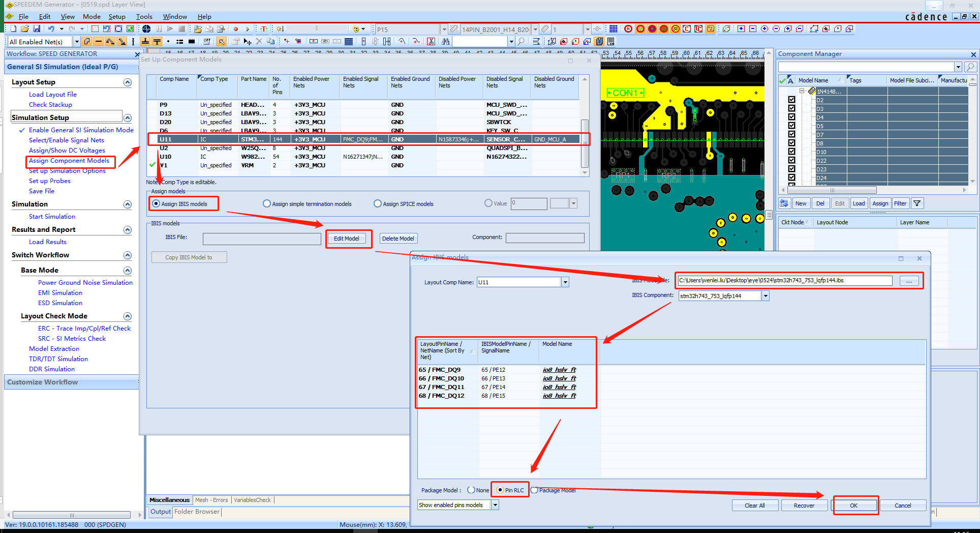
Task: Click the color palette toolbar icon
Action: tap(356, 29)
